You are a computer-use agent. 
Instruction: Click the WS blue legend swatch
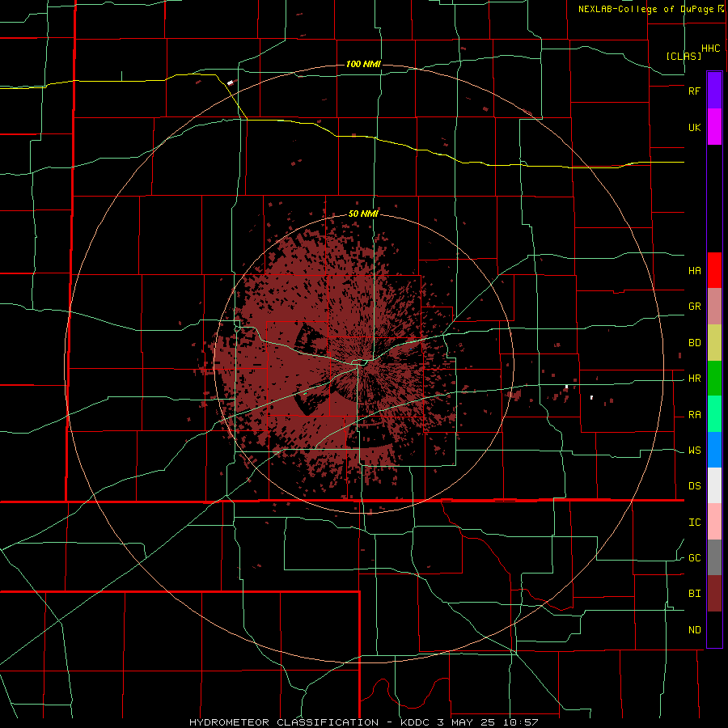click(x=714, y=450)
